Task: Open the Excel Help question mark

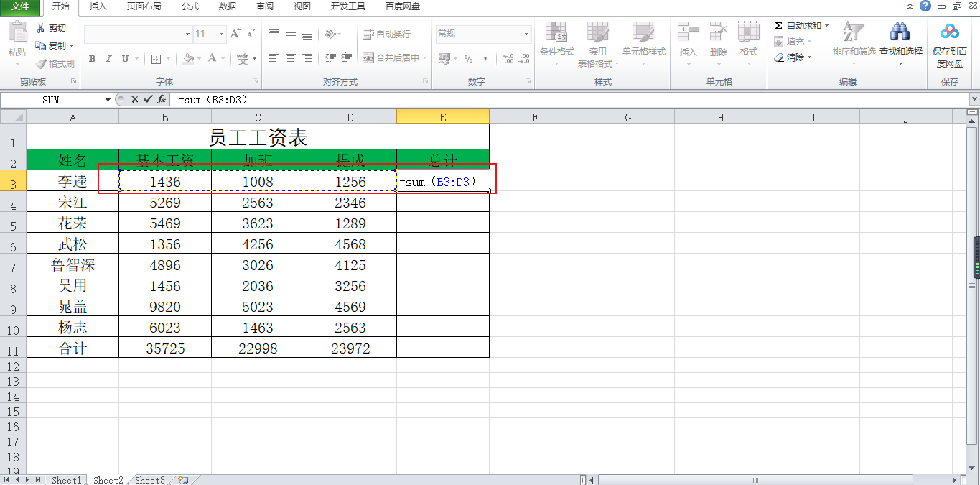Action: [x=925, y=6]
